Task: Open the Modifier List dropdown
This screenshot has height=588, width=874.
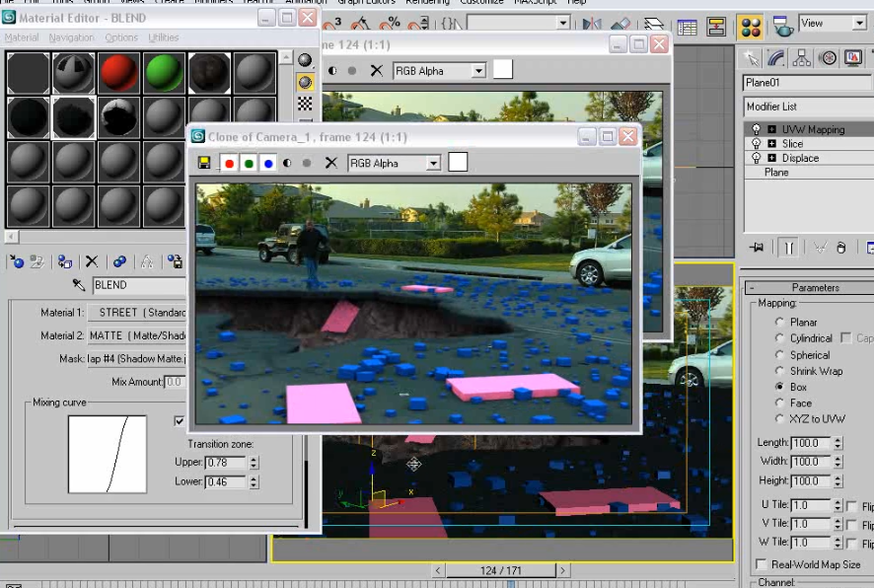Action: pos(808,107)
